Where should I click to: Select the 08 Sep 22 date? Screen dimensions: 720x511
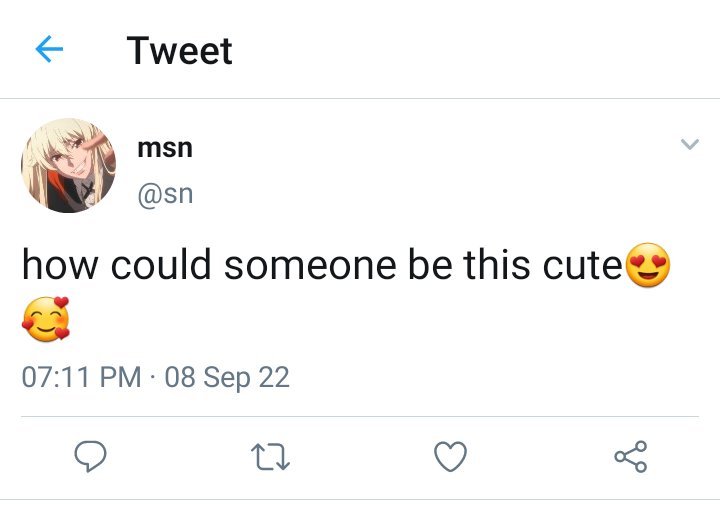click(x=227, y=377)
